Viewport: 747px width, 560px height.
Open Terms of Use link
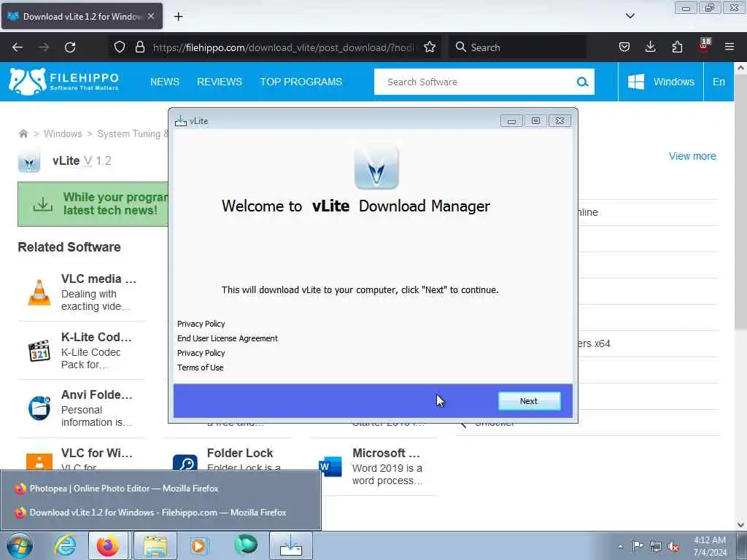pyautogui.click(x=200, y=367)
